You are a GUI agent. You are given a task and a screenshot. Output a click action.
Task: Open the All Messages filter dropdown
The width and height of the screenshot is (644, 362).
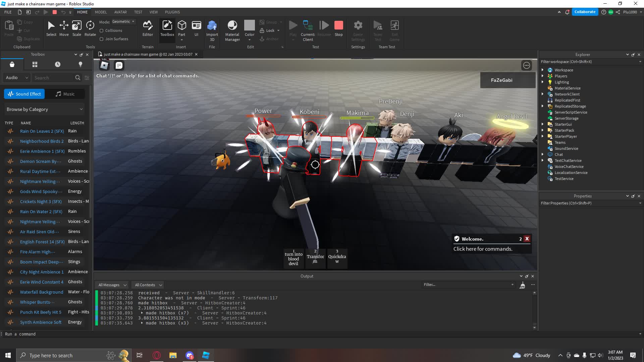tap(112, 285)
